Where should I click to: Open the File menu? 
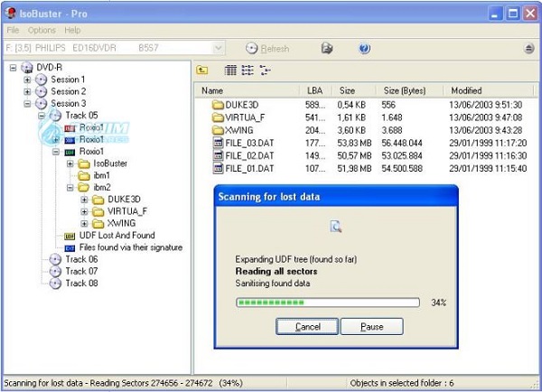(x=13, y=30)
